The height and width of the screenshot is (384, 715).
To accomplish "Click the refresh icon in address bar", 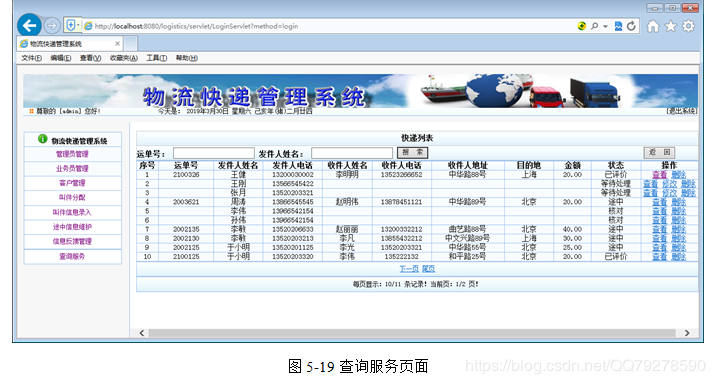I will coord(631,26).
